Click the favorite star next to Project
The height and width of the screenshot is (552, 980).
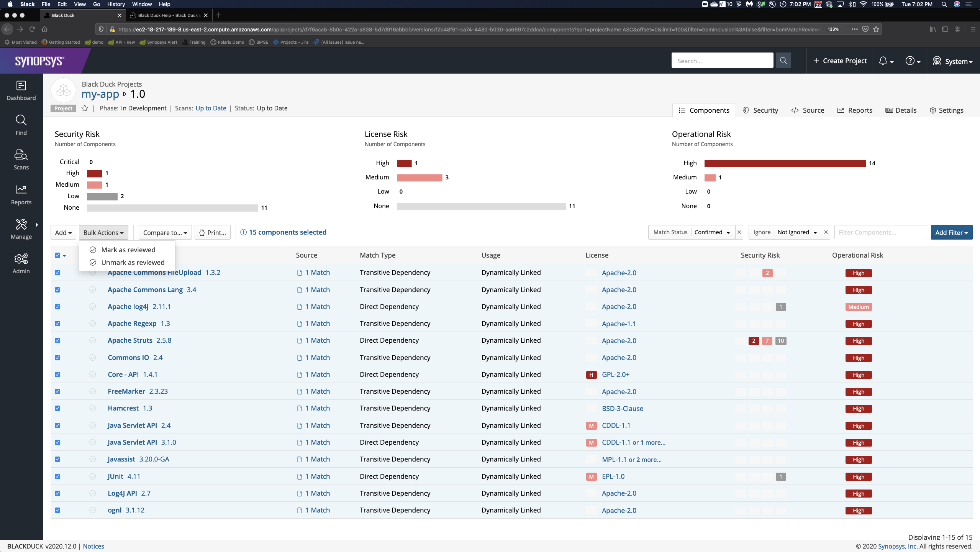(85, 108)
